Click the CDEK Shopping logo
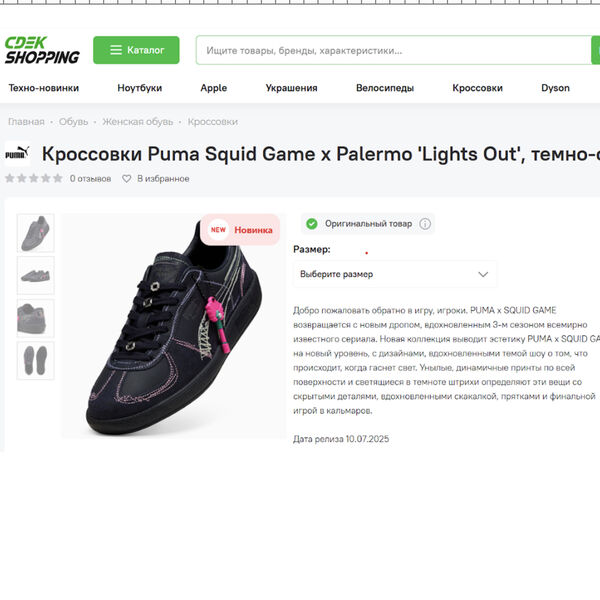Image resolution: width=600 pixels, height=600 pixels. point(42,50)
